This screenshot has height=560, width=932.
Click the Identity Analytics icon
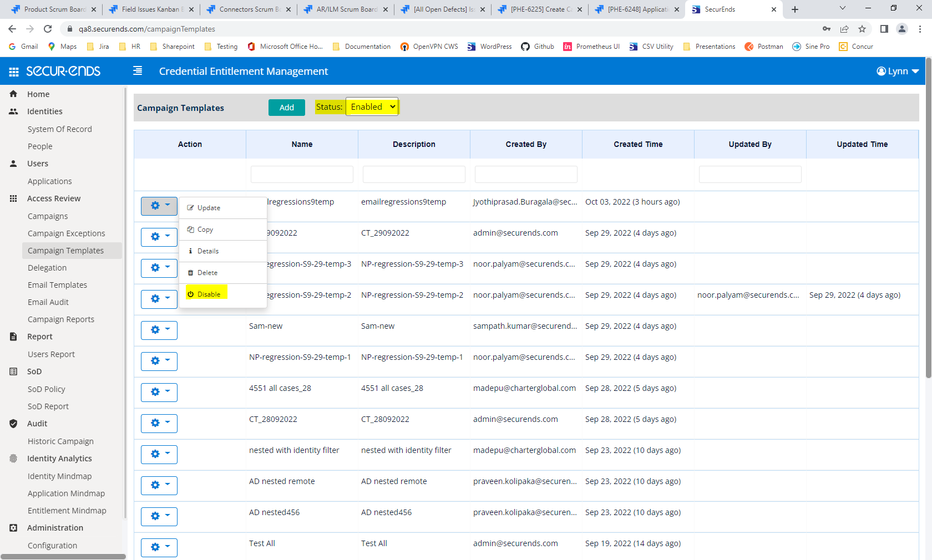coord(13,458)
